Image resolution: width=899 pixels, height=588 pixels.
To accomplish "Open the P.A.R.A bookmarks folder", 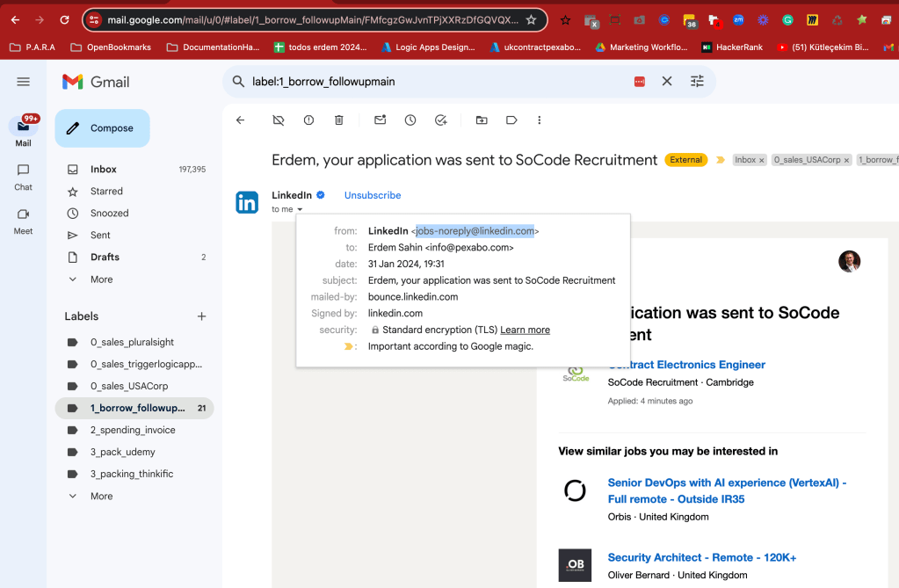I will [x=33, y=47].
